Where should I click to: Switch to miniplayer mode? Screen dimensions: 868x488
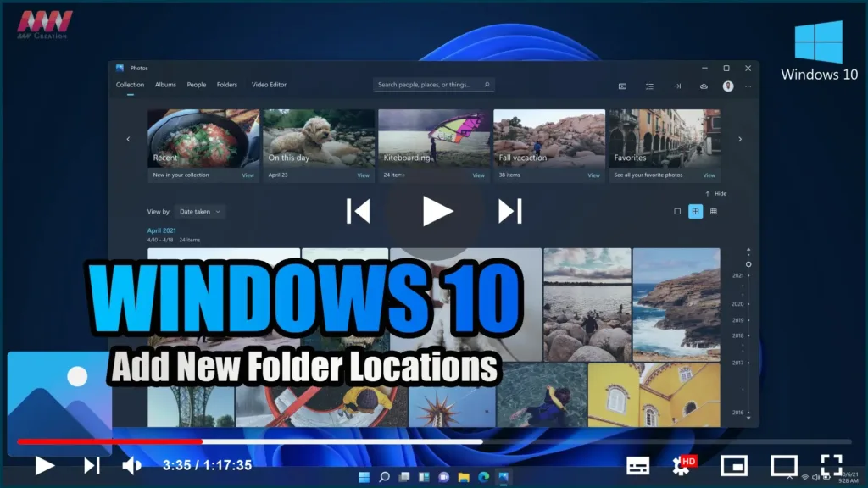click(x=733, y=465)
